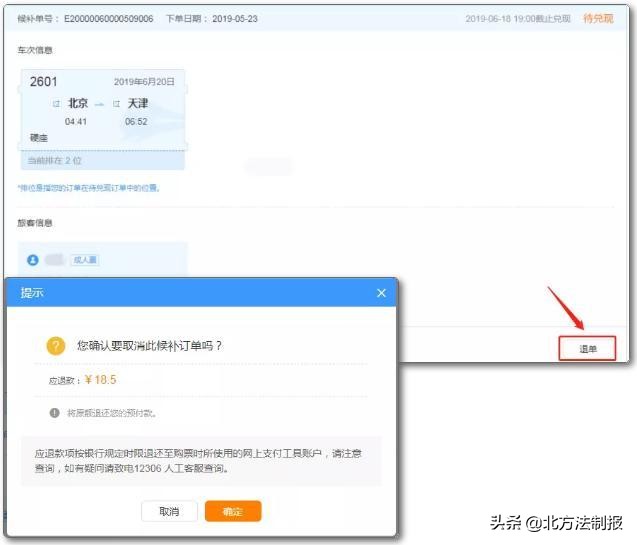Select the train number 2601
Screen dimensions: 637x545
pyautogui.click(x=43, y=82)
